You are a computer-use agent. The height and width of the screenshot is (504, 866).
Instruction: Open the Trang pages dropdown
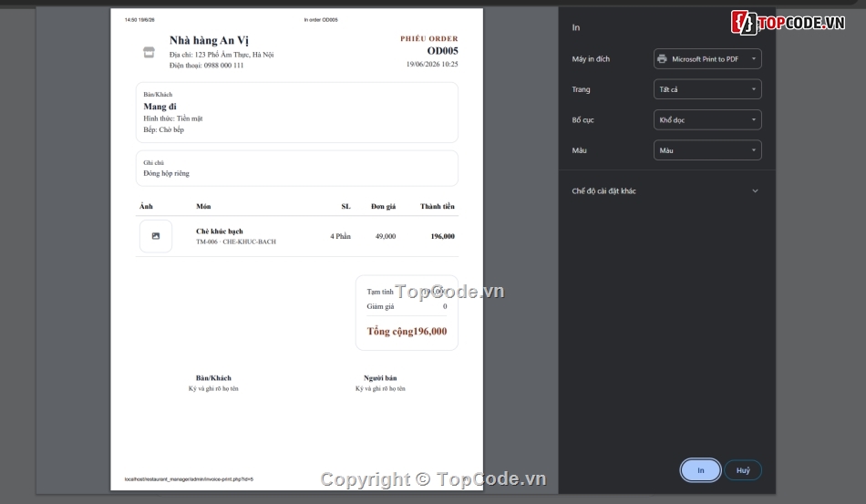point(707,89)
